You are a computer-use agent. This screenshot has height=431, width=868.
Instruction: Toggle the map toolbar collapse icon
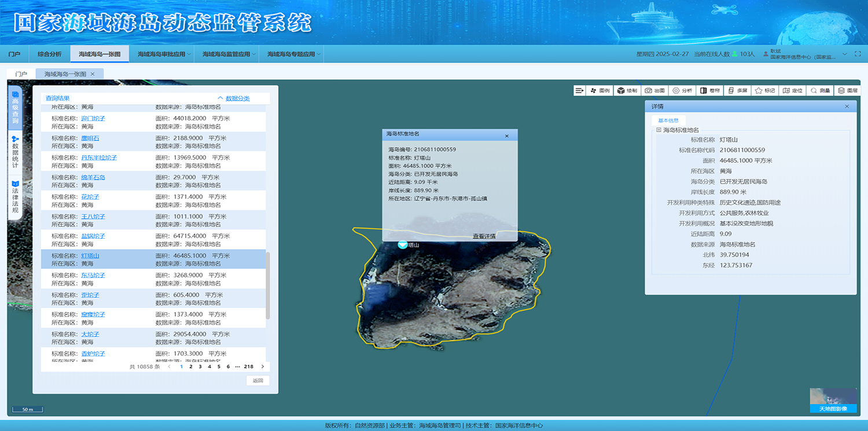(579, 90)
